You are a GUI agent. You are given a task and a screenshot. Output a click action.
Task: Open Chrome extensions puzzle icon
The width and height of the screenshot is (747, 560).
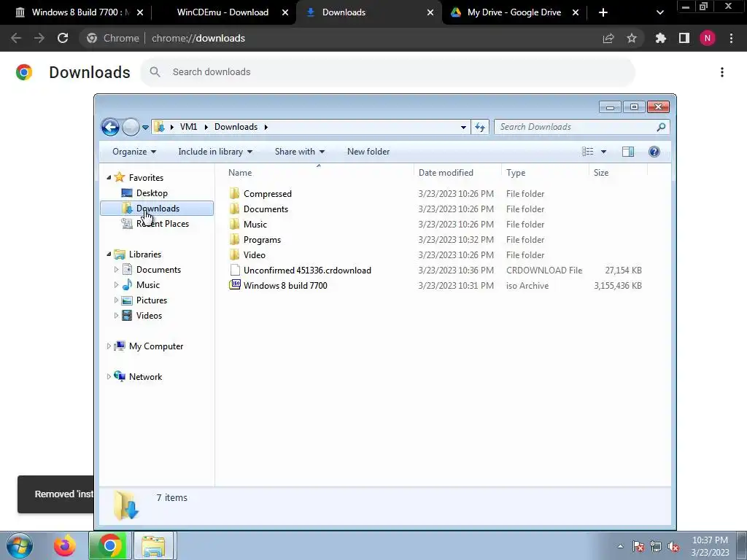pos(661,38)
